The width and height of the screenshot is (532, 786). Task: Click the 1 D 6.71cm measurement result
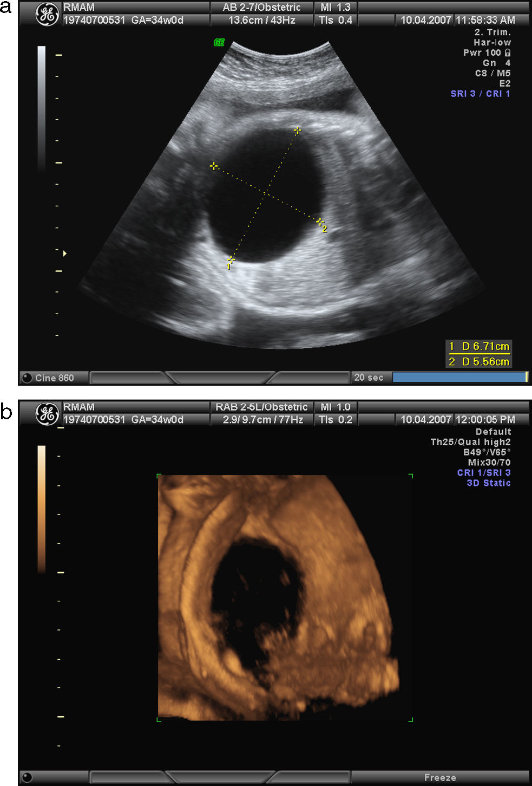point(479,346)
